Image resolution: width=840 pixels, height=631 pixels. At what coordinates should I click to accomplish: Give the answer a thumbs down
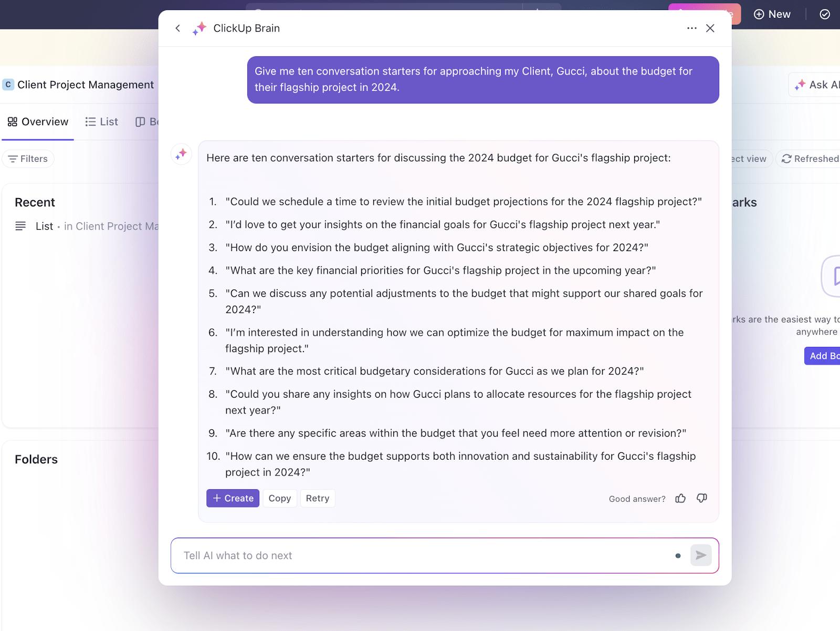click(702, 499)
